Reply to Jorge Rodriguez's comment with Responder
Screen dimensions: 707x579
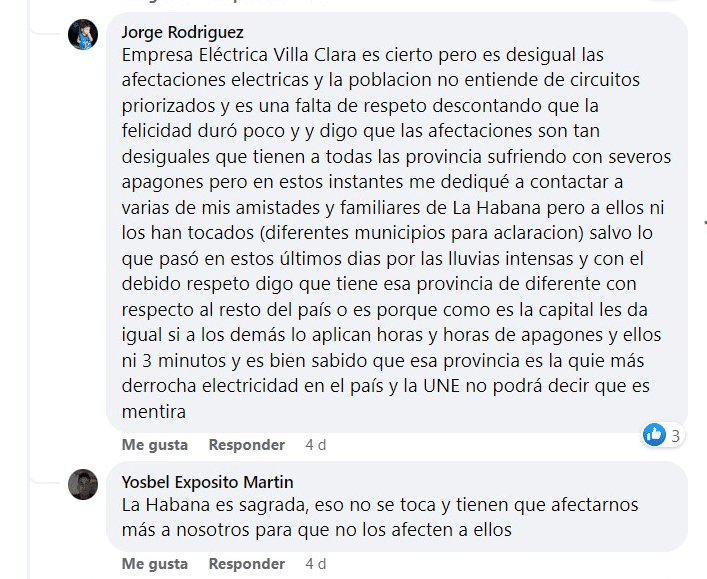[247, 445]
